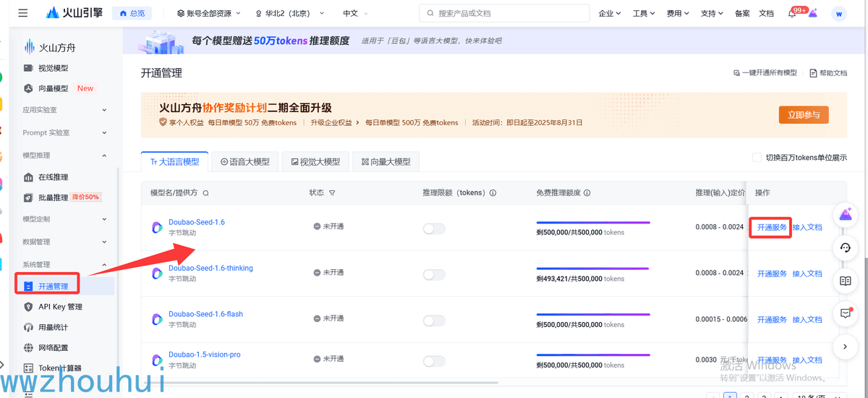Open 视觉模型 in the sidebar

pyautogui.click(x=54, y=68)
